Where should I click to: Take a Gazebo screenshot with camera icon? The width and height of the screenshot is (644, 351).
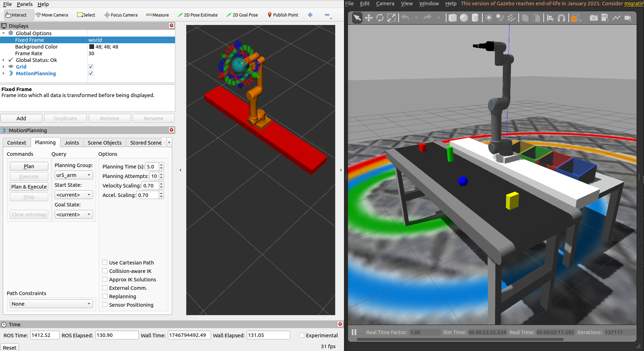point(594,18)
